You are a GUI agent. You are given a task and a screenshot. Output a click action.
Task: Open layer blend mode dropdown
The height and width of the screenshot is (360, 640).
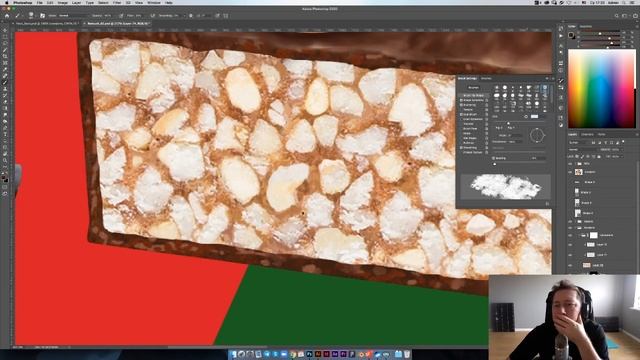point(584,149)
